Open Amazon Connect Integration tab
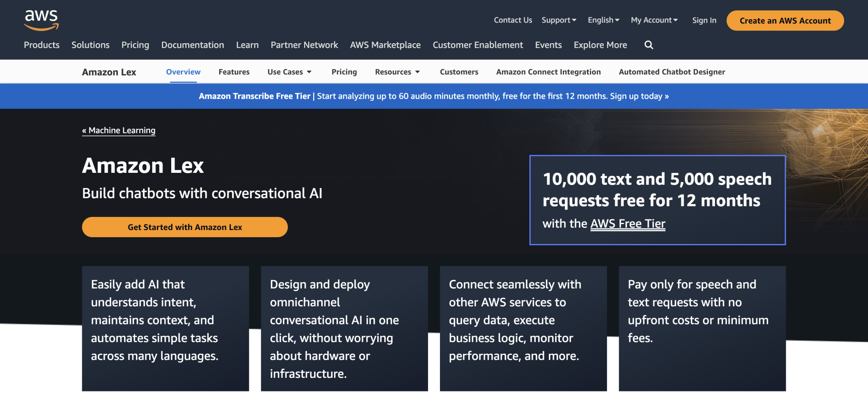The height and width of the screenshot is (413, 868). 548,72
